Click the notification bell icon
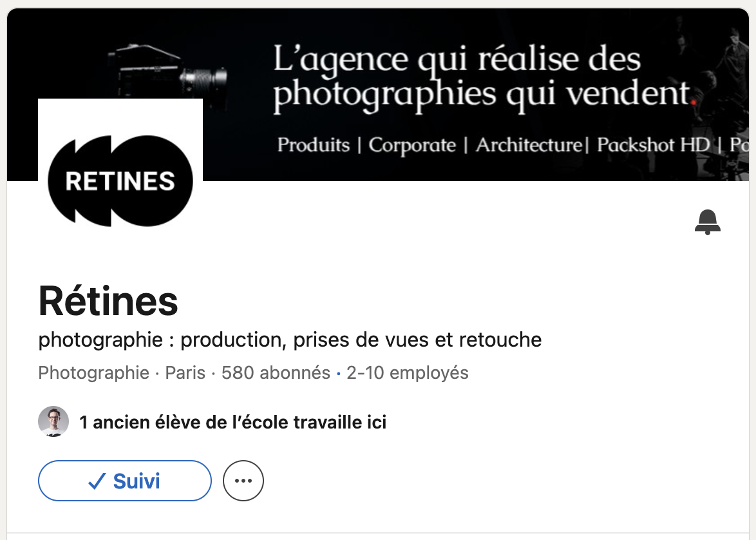 [x=707, y=222]
